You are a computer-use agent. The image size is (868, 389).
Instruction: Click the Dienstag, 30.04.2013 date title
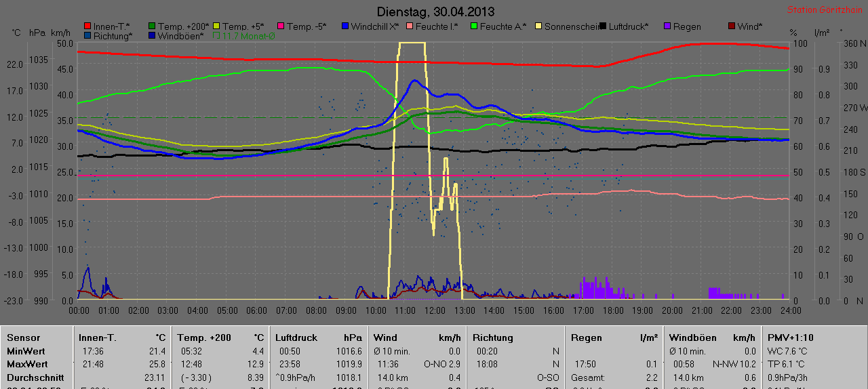tap(435, 12)
